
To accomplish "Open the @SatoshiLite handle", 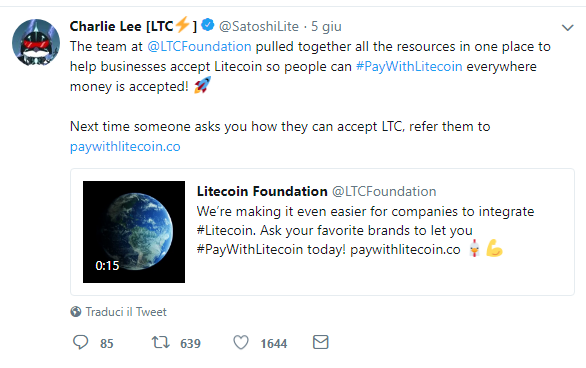I will [x=259, y=27].
